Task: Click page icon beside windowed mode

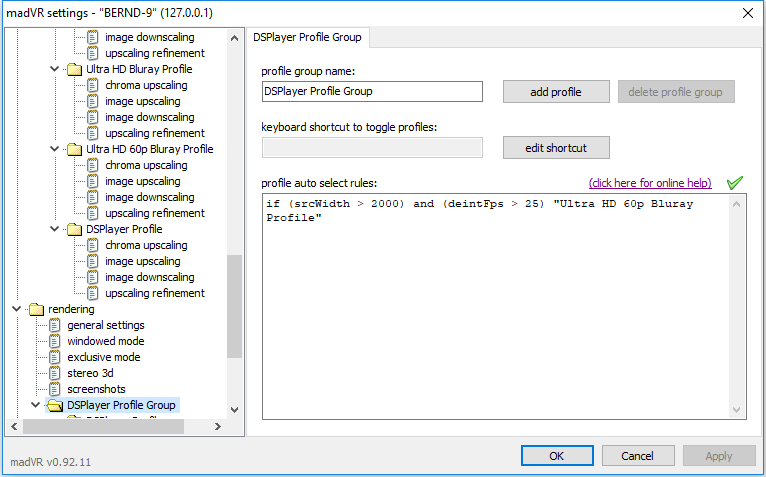Action: [x=55, y=341]
